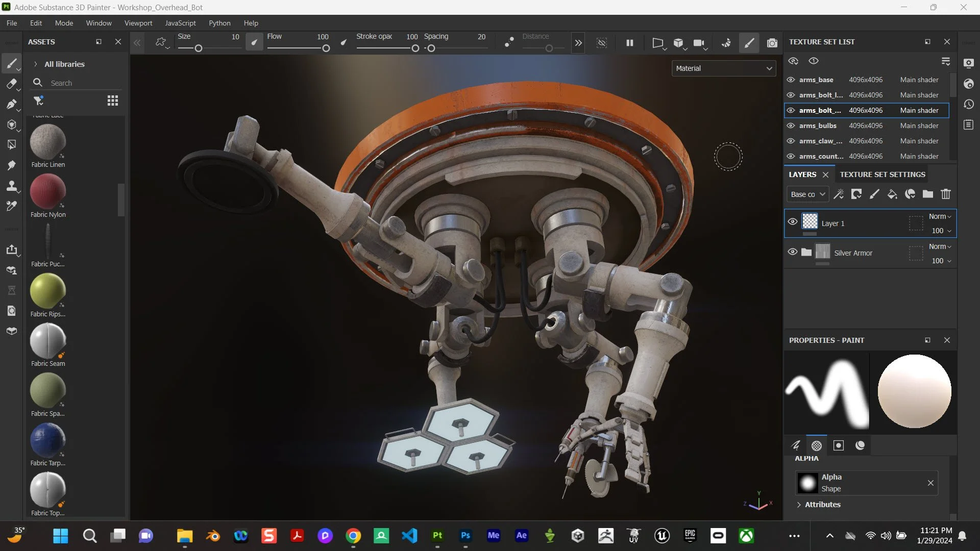
Task: Toggle visibility of Layer 1
Action: click(x=792, y=222)
